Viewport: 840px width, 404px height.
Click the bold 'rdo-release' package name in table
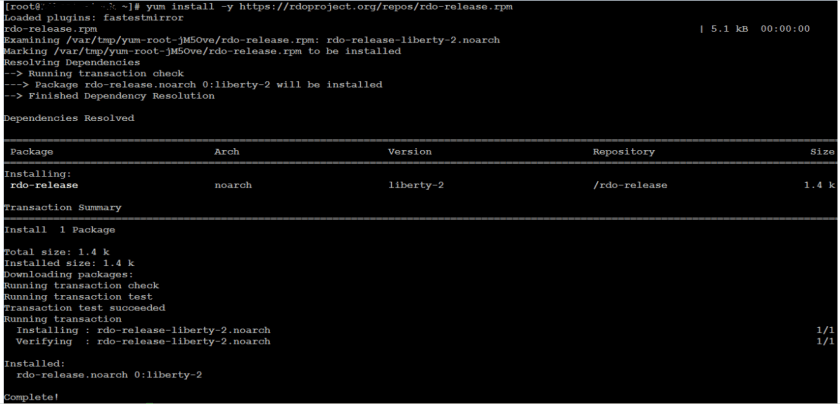pos(44,185)
